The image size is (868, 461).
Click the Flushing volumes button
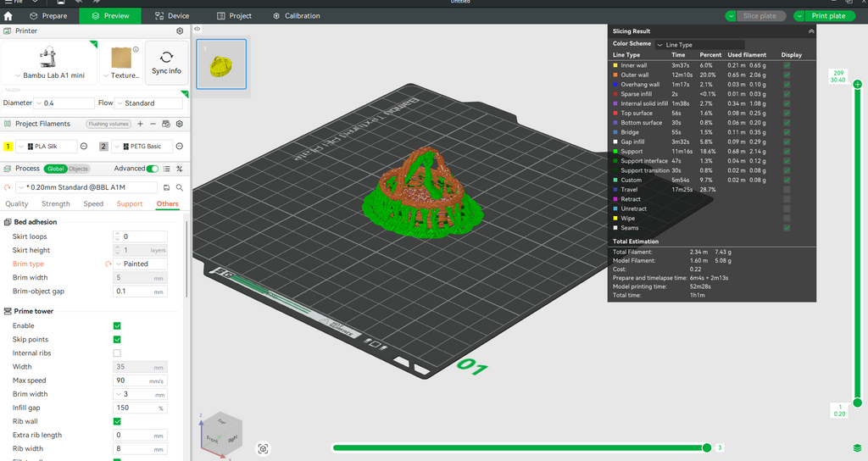pos(109,124)
